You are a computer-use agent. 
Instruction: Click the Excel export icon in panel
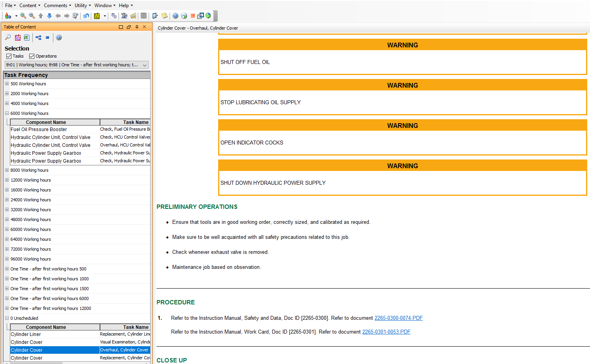click(26, 38)
